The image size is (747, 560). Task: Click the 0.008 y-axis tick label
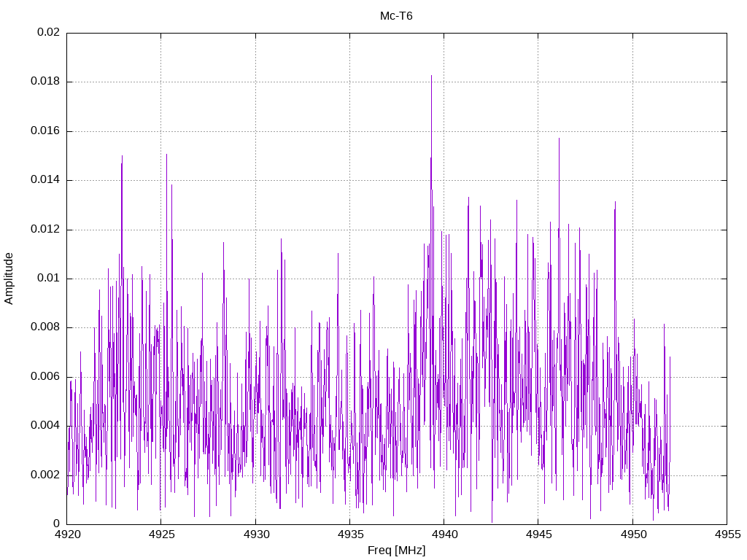45,327
